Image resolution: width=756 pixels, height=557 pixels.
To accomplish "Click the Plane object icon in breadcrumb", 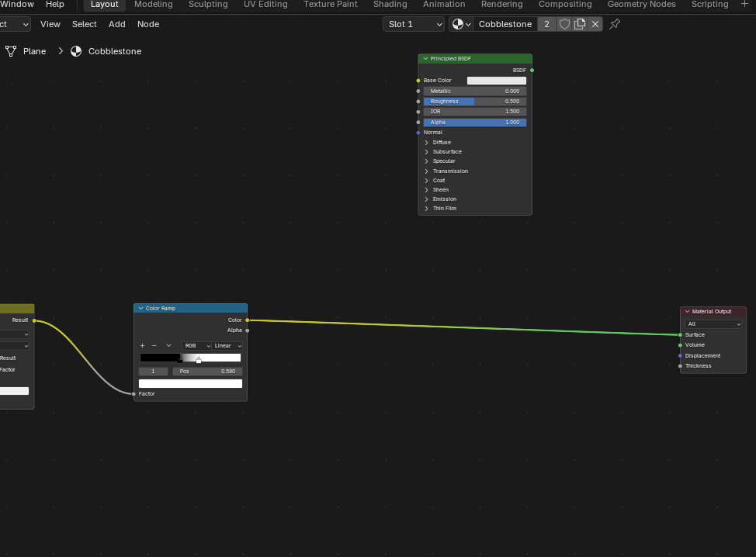I will 11,51.
